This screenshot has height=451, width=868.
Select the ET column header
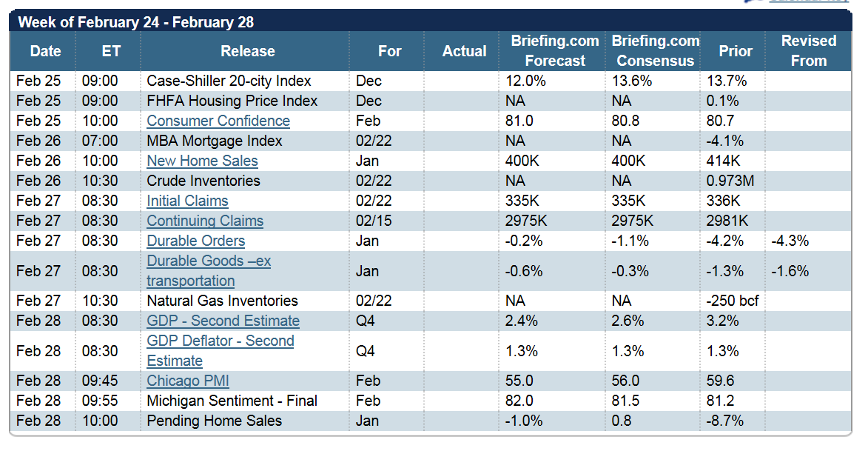[x=110, y=51]
